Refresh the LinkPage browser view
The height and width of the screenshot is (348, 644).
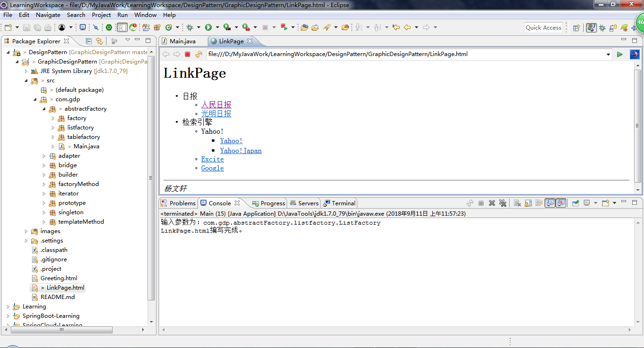(x=198, y=54)
